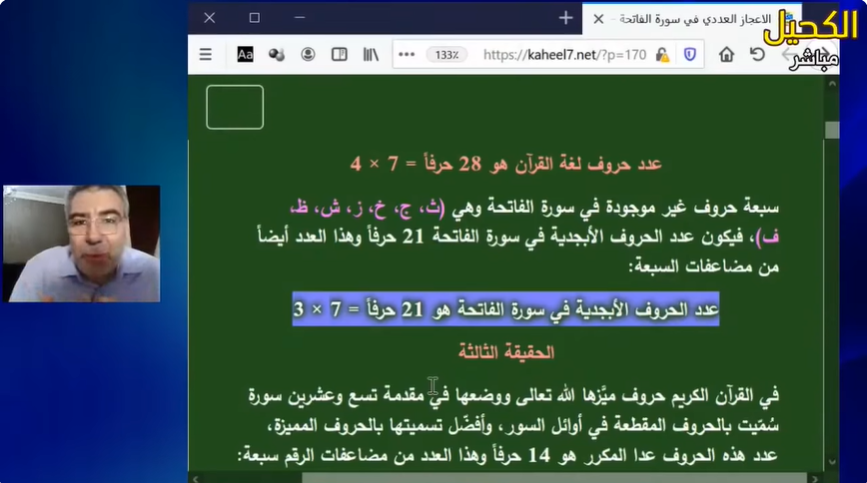Screen dimensions: 867x483
Task: Show the sidebars panel icon
Action: (x=339, y=54)
